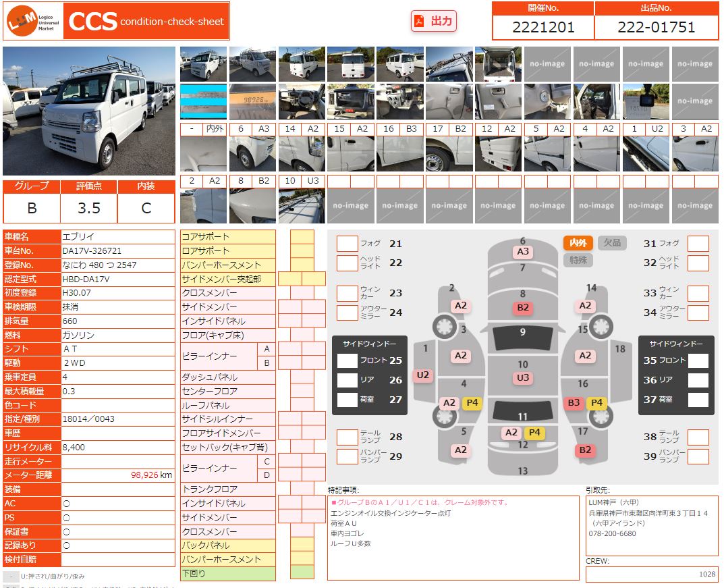Viewport: 724px width, 588px height.
Task: Check the フォグ 21 checkbox
Action: 347,244
